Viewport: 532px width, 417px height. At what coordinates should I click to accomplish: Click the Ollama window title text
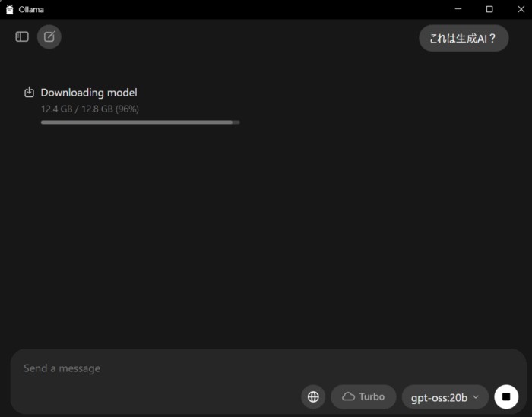[x=31, y=9]
